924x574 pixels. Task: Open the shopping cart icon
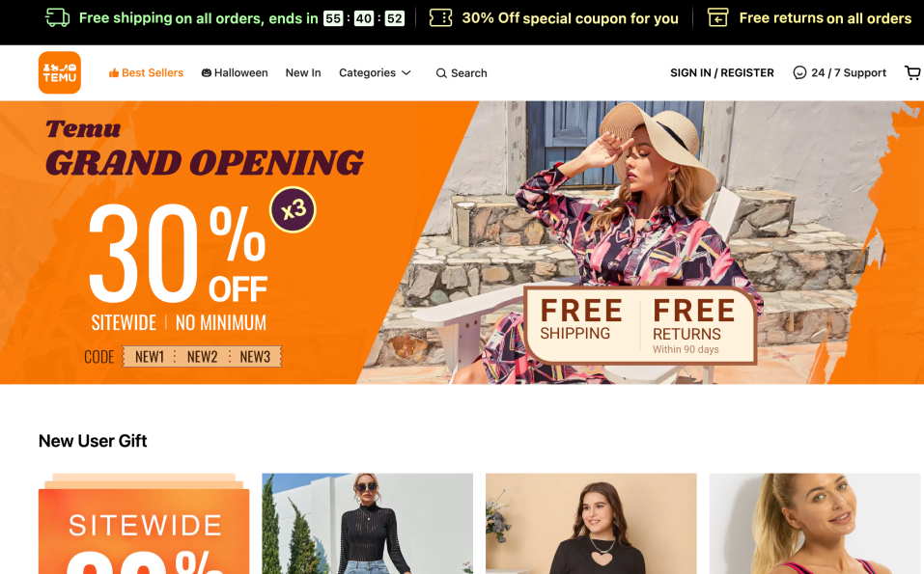pyautogui.click(x=912, y=72)
